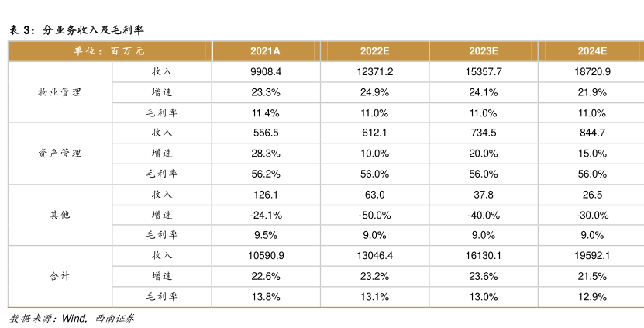Select the 资产管理 row label
This screenshot has width=644, height=328.
[60, 153]
